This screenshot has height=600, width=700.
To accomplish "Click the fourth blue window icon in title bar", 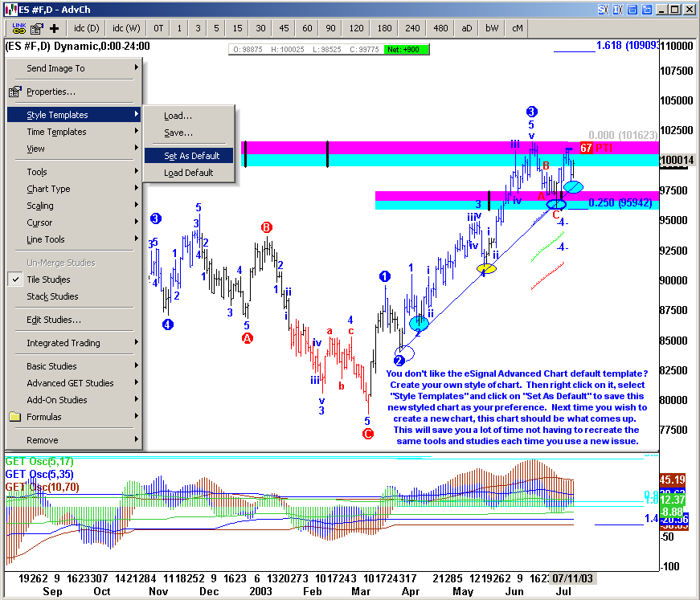I will 647,10.
